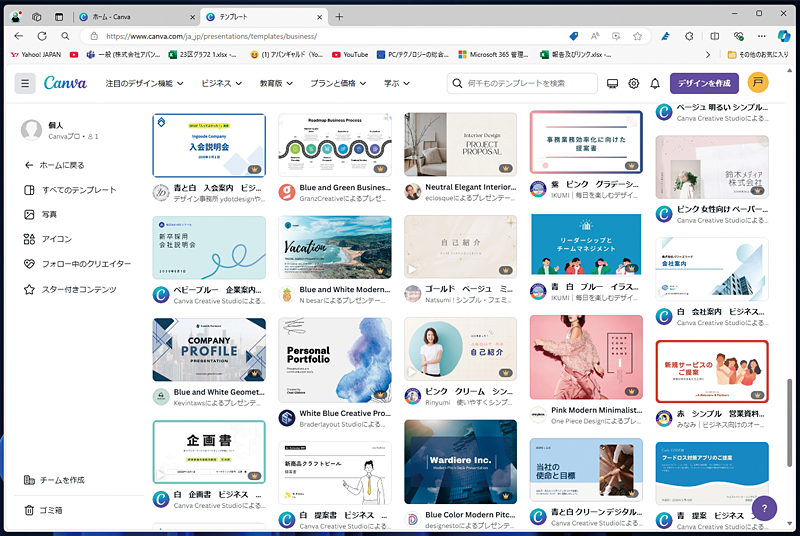
Task: Expand the ビジネス dropdown menu
Action: pos(221,83)
